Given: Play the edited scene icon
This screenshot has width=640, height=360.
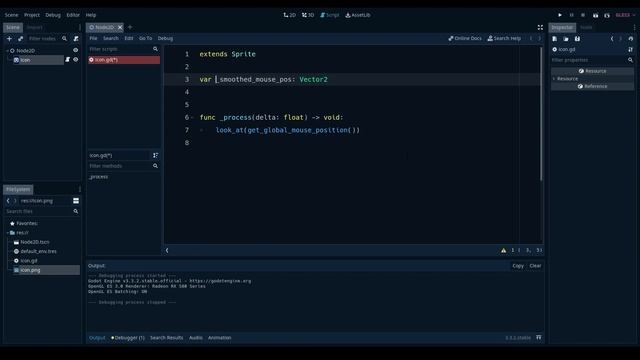Looking at the screenshot, I should 596,15.
